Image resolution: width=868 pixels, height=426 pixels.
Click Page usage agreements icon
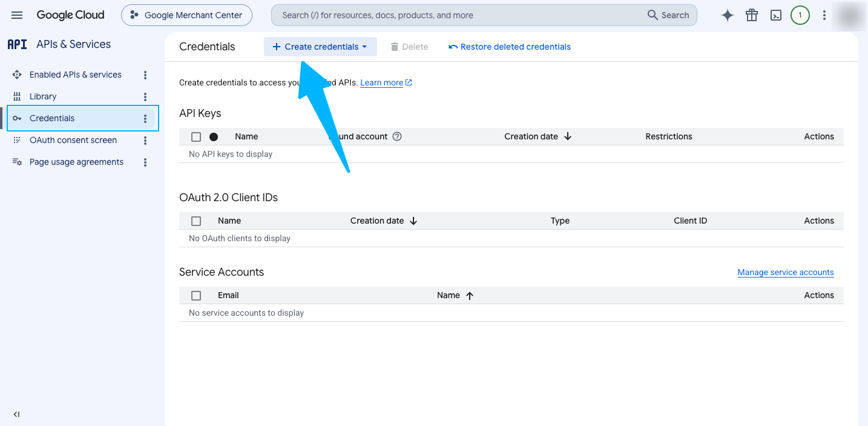(x=17, y=162)
